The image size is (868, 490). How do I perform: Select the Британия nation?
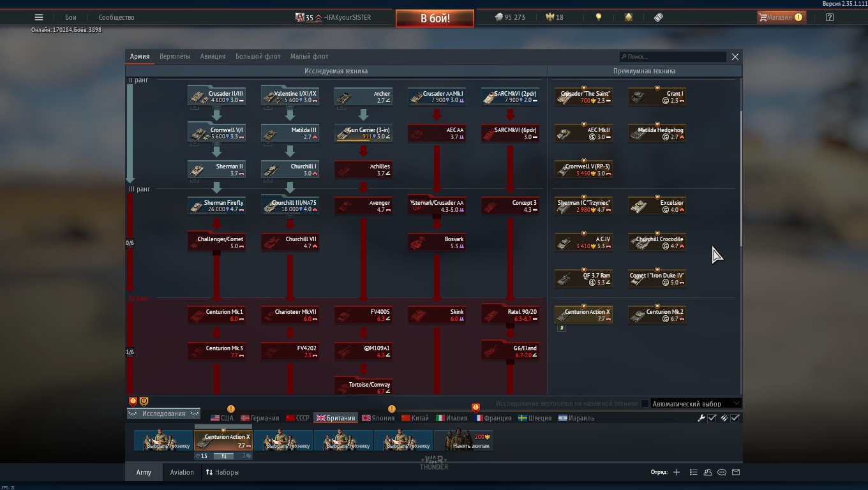(x=335, y=418)
